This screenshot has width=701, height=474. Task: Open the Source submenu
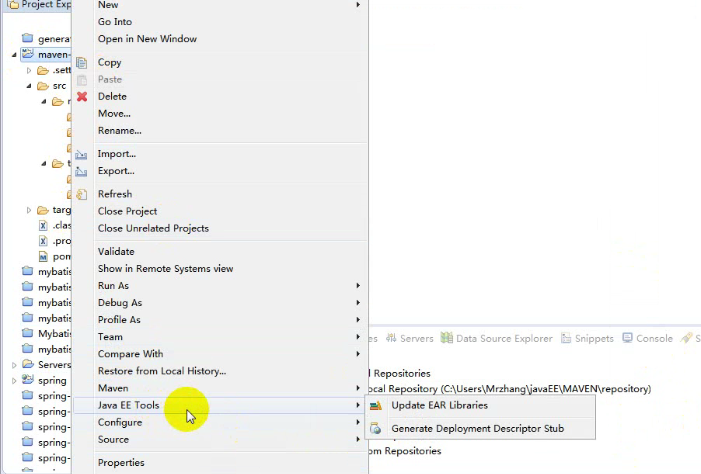click(220, 440)
